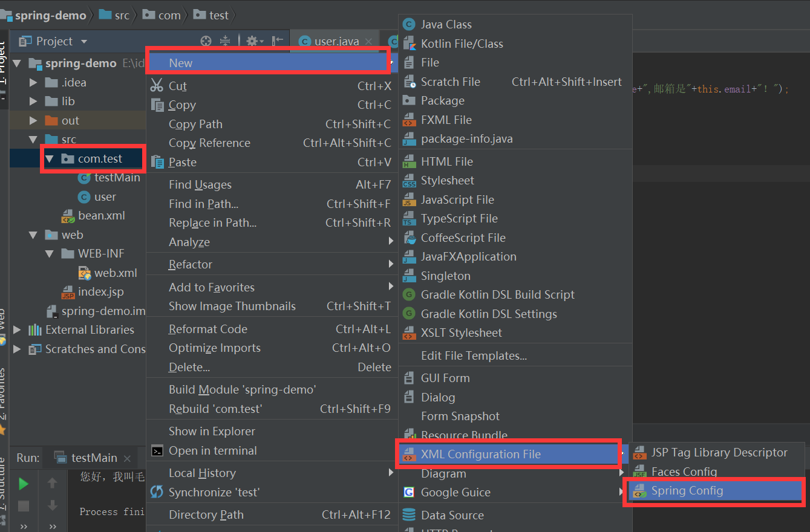The height and width of the screenshot is (532, 810).
Task: Click the Collapse All icon in Project panel
Action: [x=225, y=41]
